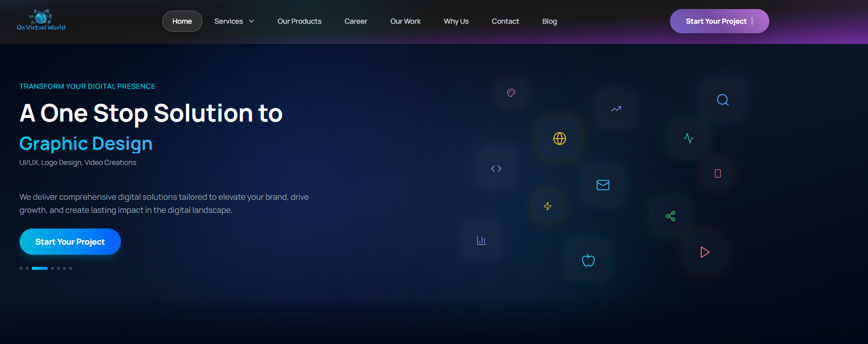
Task: Click the trending-up arrow icon
Action: (616, 109)
